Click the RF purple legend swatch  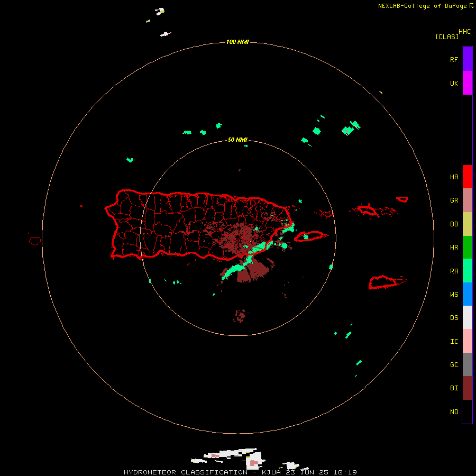(467, 59)
